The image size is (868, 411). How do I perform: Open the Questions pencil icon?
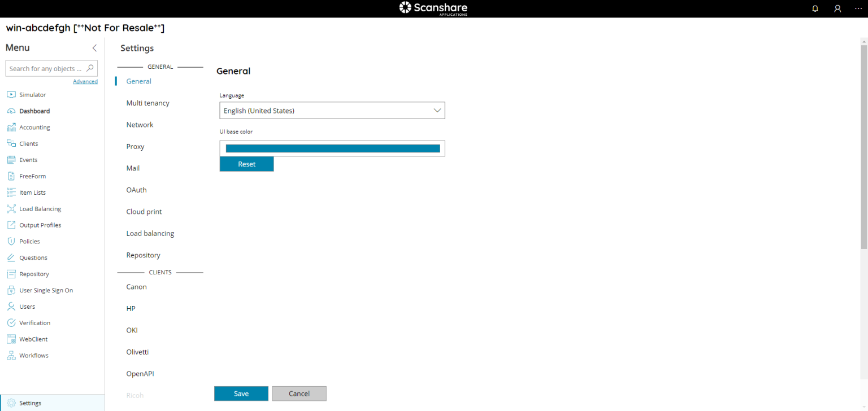coord(11,258)
